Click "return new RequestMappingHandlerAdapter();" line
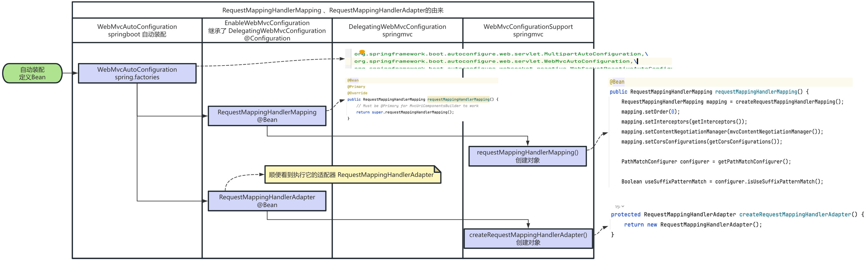Screen dimensions: 868x261 [693, 225]
